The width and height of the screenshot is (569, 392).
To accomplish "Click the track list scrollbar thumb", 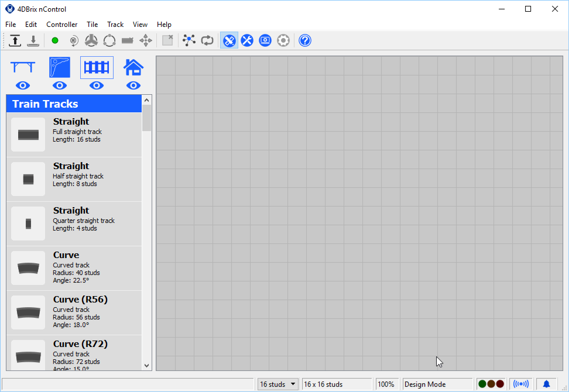I will pyautogui.click(x=146, y=118).
